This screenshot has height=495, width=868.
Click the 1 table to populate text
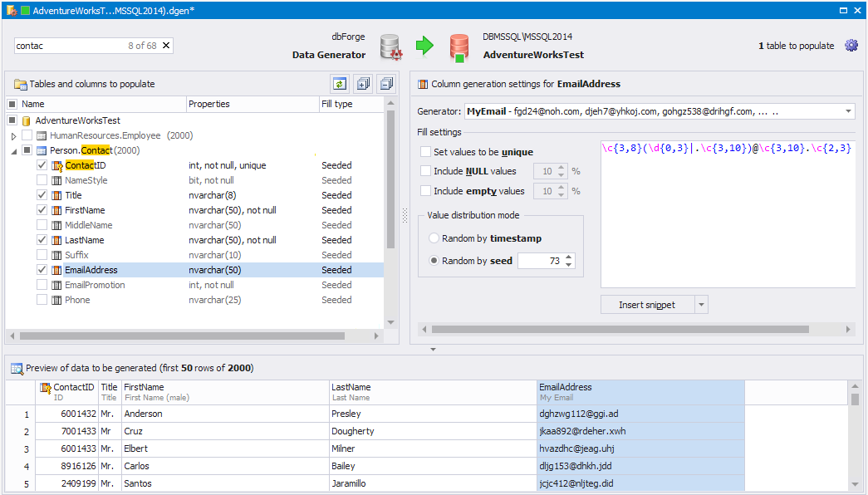(x=796, y=46)
